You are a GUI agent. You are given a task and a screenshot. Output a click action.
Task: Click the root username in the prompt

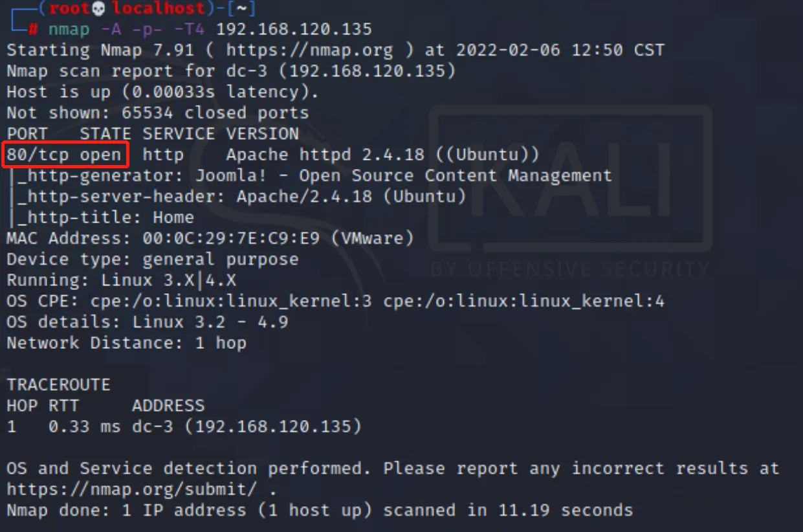tap(70, 8)
